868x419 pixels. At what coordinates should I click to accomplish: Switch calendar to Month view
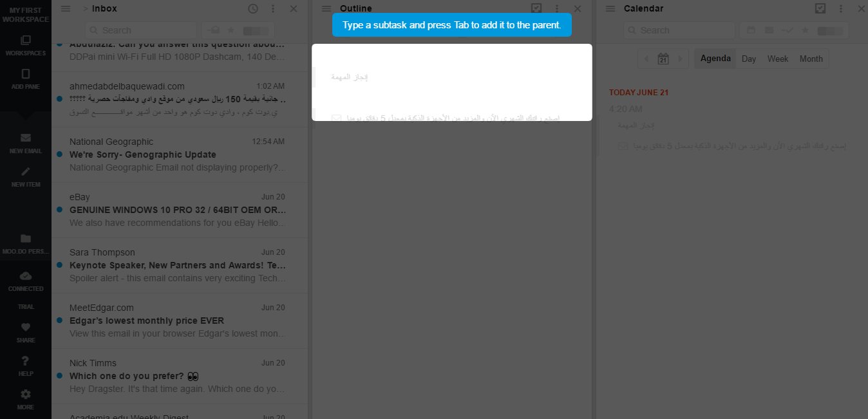pyautogui.click(x=811, y=59)
